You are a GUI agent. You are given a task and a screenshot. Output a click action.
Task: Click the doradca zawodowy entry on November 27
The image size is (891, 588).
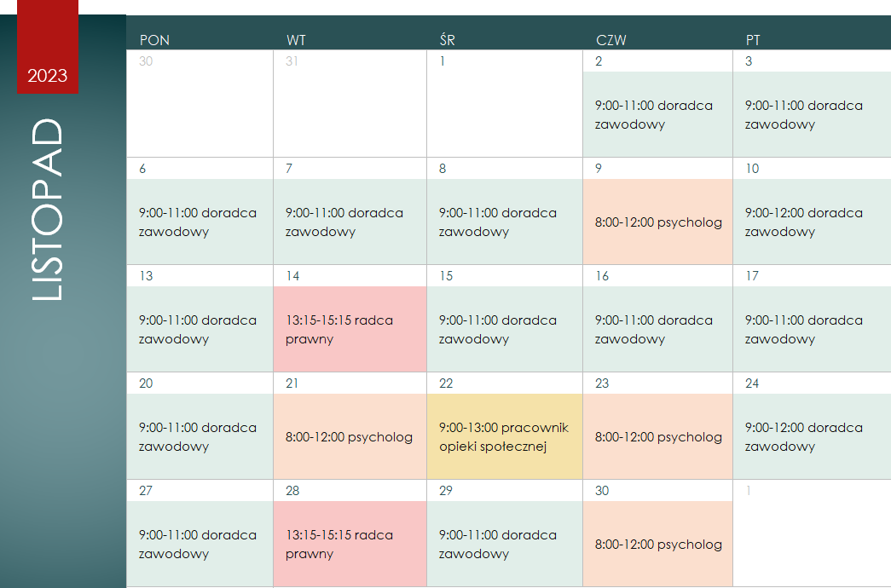click(x=200, y=544)
